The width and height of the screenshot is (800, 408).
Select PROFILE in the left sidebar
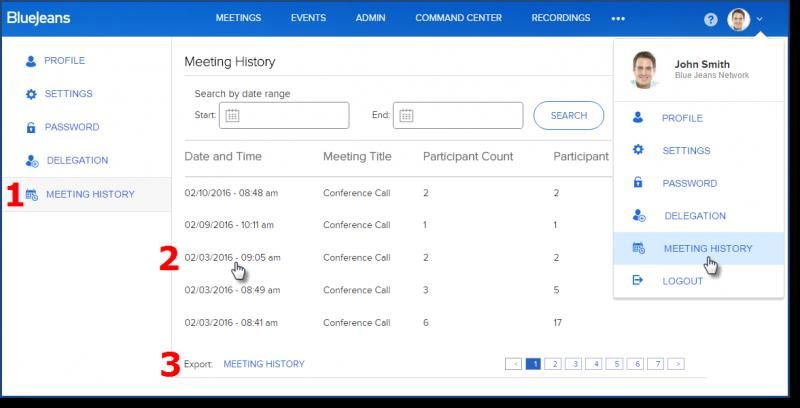64,61
